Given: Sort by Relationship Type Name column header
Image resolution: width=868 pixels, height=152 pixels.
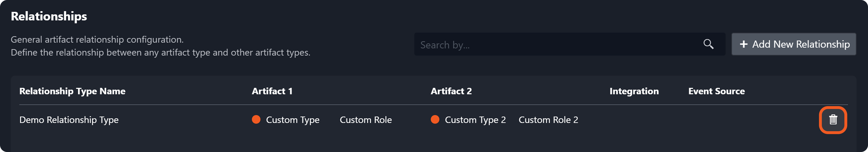Looking at the screenshot, I should (72, 91).
